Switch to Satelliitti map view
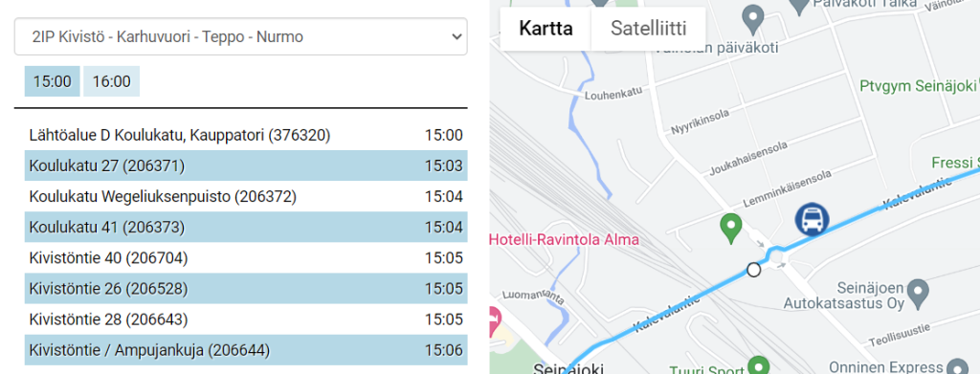 648,29
